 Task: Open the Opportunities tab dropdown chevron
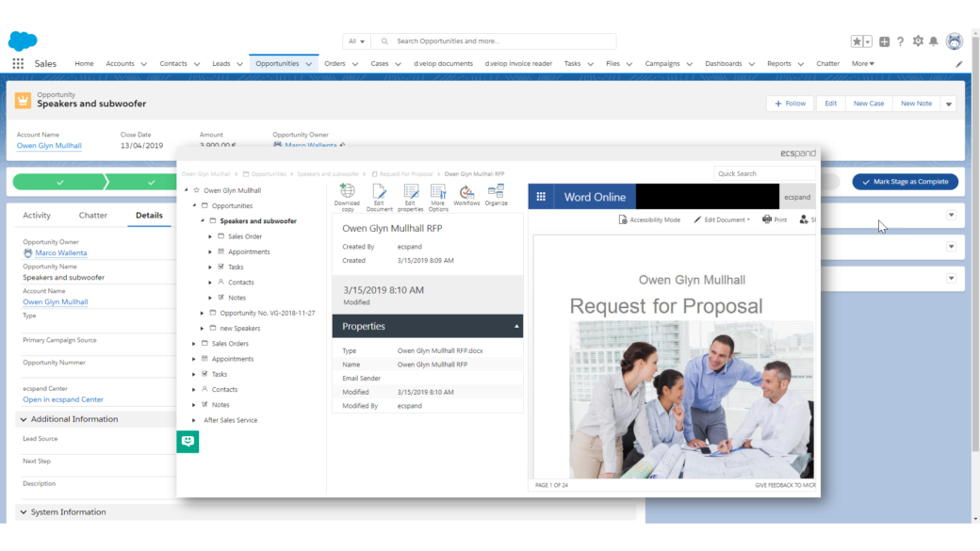click(x=309, y=64)
